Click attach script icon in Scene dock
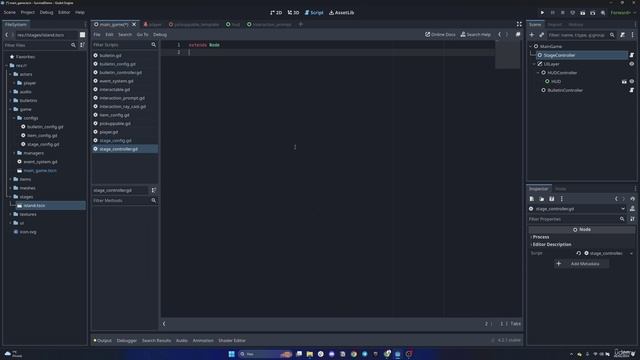Viewport: 640px width, 360px height. point(622,35)
